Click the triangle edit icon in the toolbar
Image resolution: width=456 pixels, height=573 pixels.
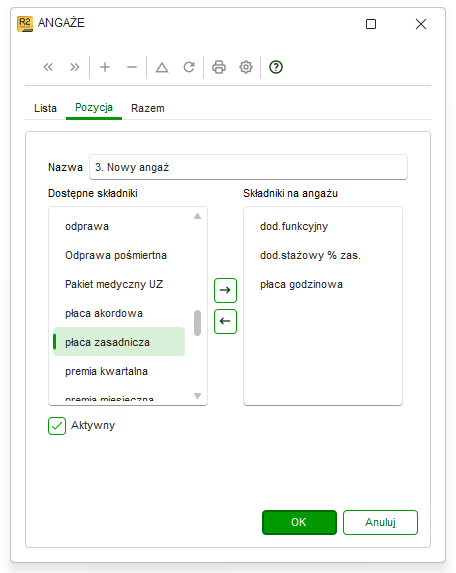tap(162, 67)
